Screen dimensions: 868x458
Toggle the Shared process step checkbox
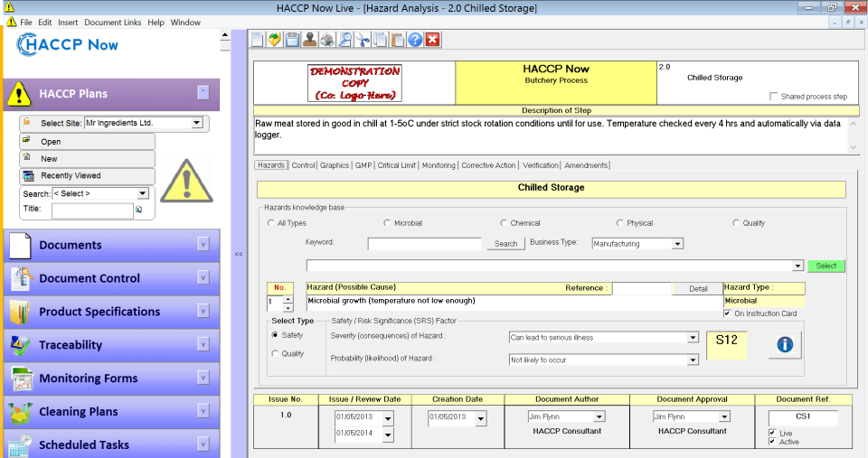coord(774,97)
